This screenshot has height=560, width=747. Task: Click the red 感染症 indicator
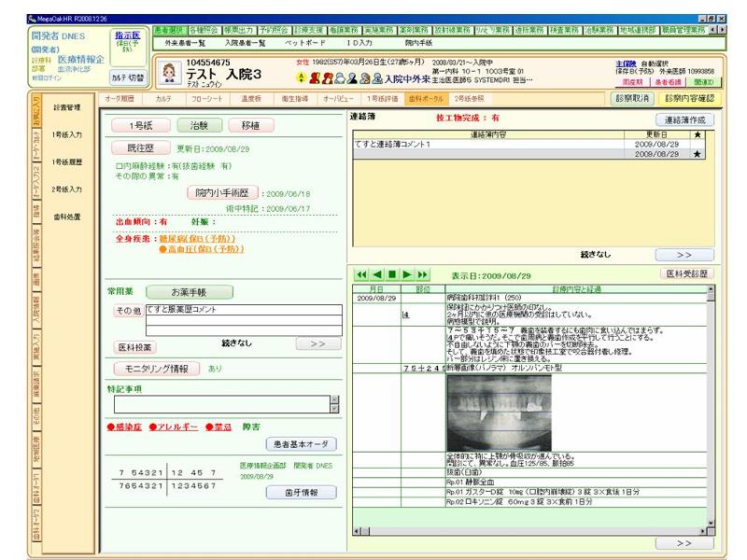[x=127, y=428]
